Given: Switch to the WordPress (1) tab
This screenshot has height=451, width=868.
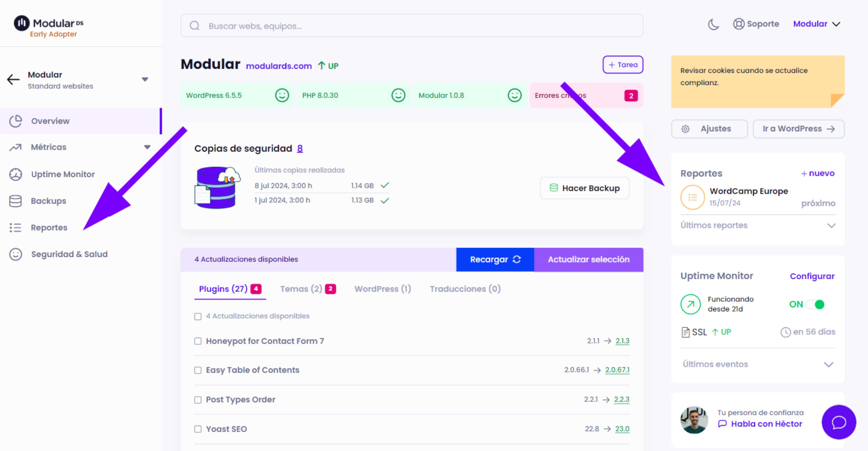Looking at the screenshot, I should point(382,289).
